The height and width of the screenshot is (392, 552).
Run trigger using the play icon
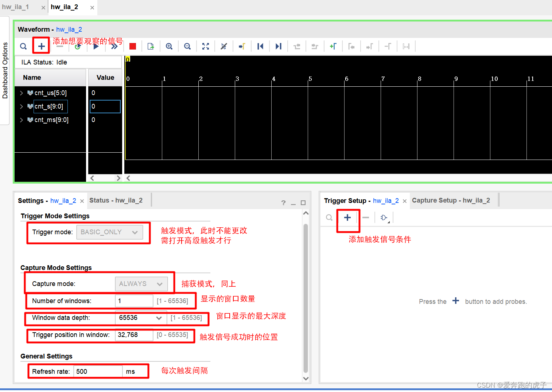(x=96, y=46)
